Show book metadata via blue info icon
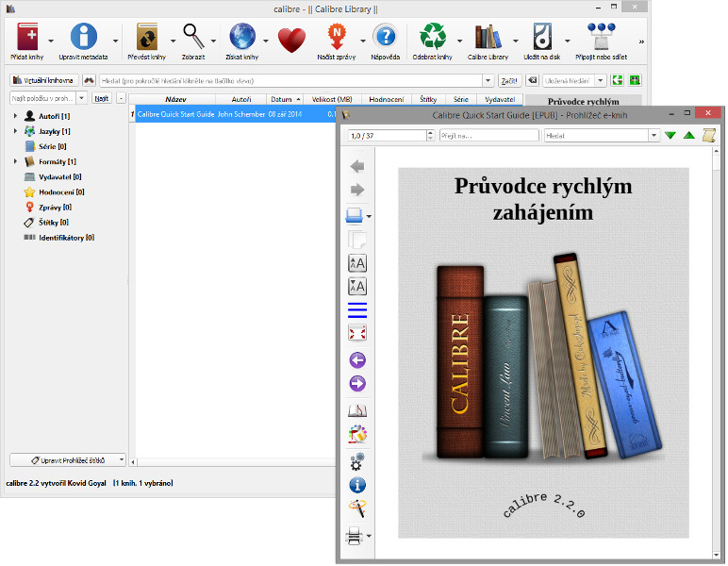This screenshot has height=566, width=728. coord(357,485)
